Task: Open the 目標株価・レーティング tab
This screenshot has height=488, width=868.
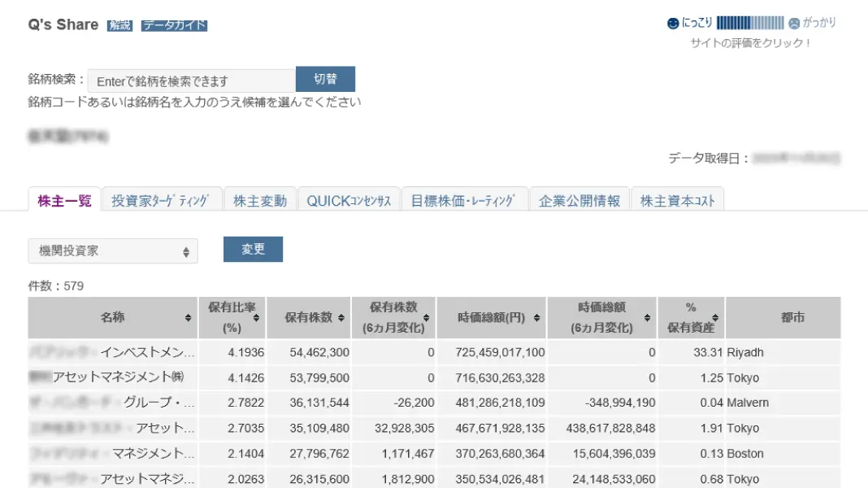Action: tap(464, 201)
